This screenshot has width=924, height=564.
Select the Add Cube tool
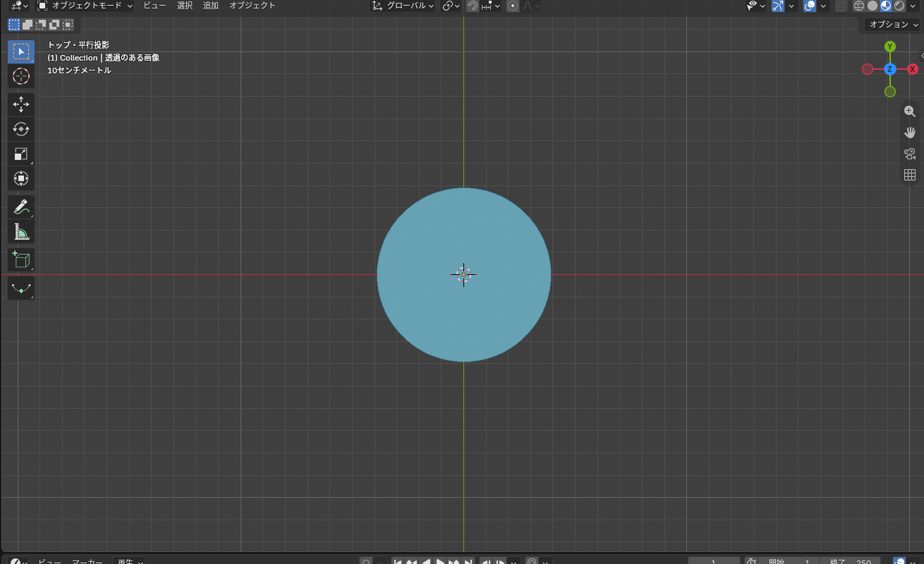click(x=21, y=260)
